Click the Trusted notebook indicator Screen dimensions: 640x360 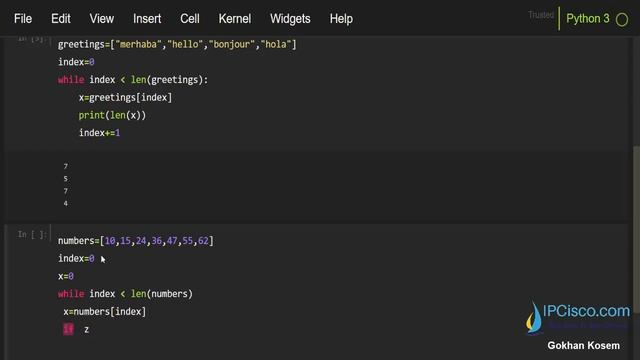click(x=541, y=15)
